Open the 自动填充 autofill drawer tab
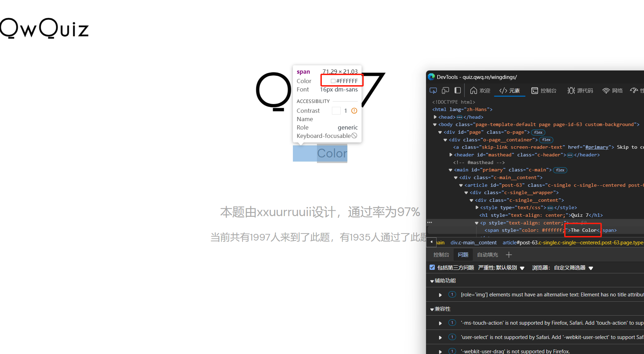Screen dimensions: 644x354 (x=487, y=255)
